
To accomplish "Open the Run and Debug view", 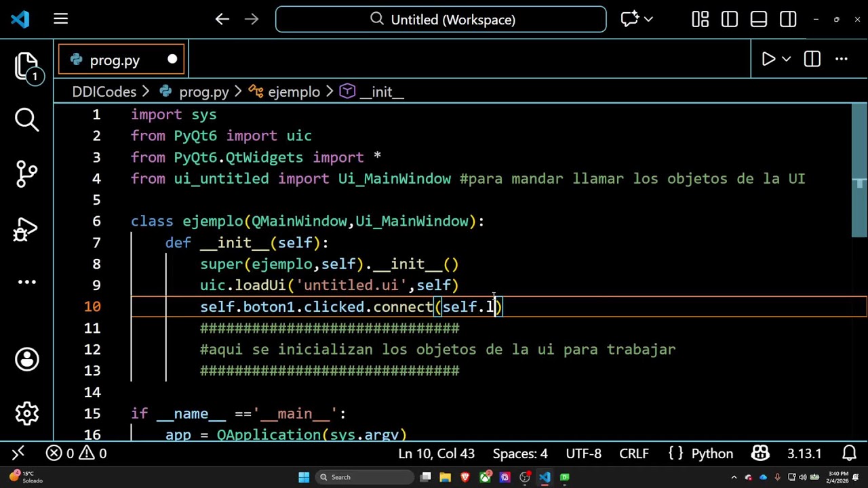I will [27, 230].
